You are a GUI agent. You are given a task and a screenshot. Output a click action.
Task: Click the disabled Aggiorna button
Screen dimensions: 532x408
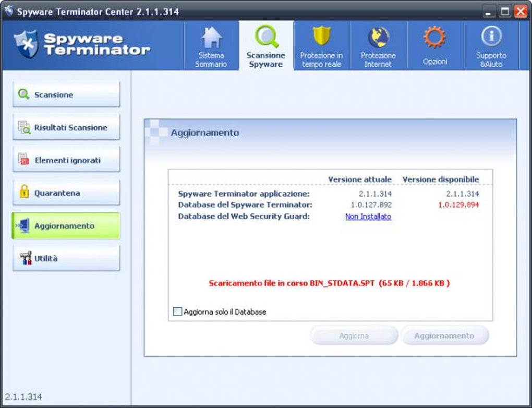(x=354, y=335)
